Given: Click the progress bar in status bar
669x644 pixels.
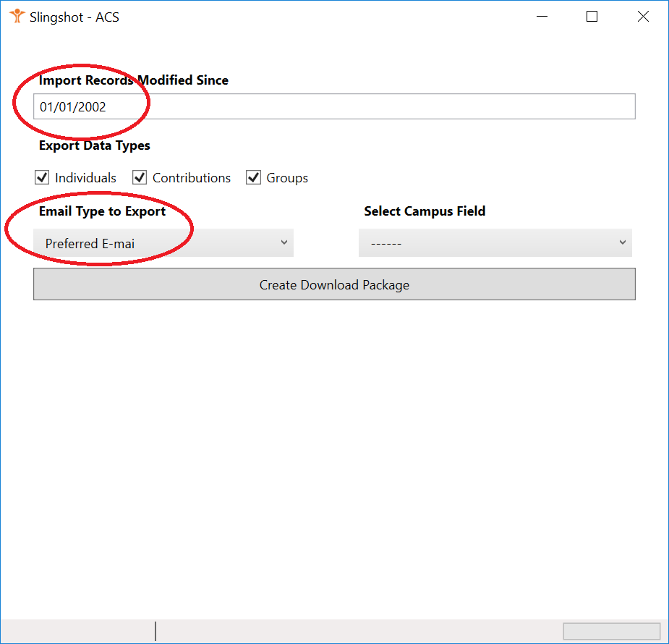Looking at the screenshot, I should pyautogui.click(x=611, y=631).
